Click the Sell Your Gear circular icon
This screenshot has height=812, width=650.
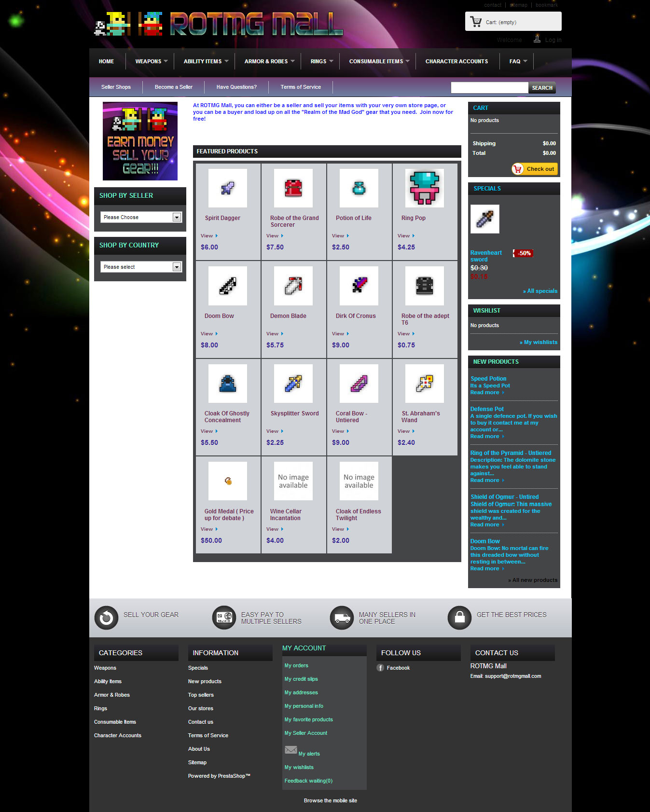(x=106, y=618)
